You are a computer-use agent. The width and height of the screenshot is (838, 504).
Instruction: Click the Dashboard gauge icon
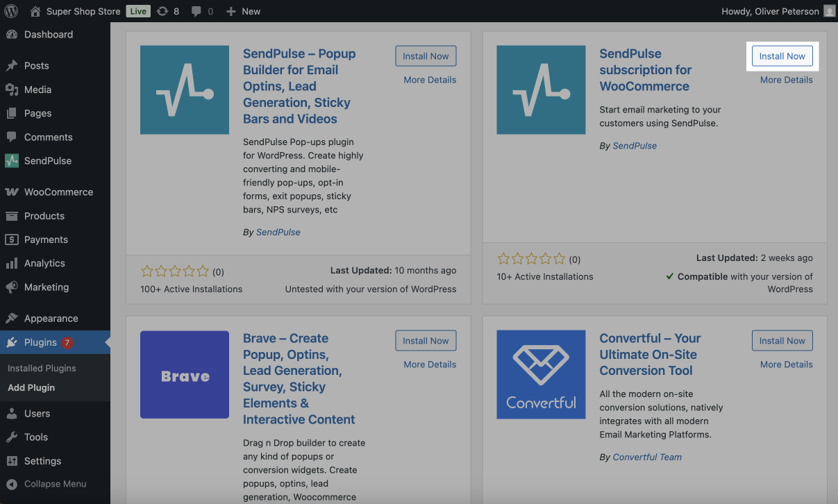(x=12, y=35)
